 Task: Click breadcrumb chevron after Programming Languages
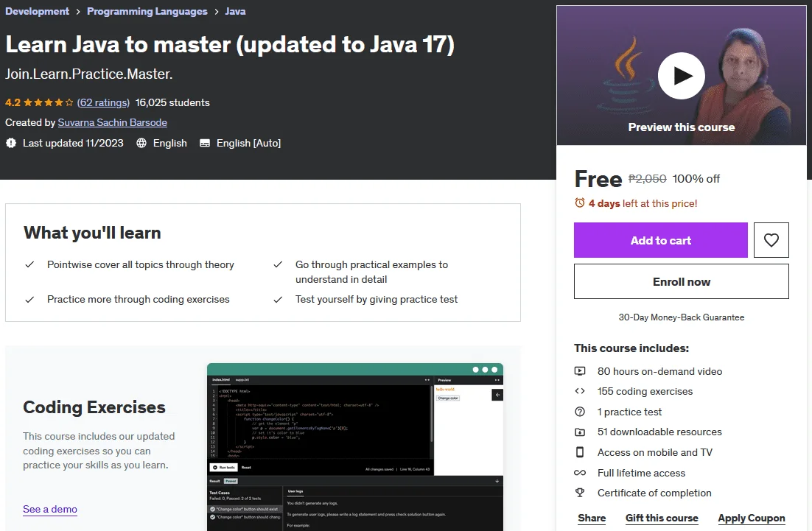(217, 11)
